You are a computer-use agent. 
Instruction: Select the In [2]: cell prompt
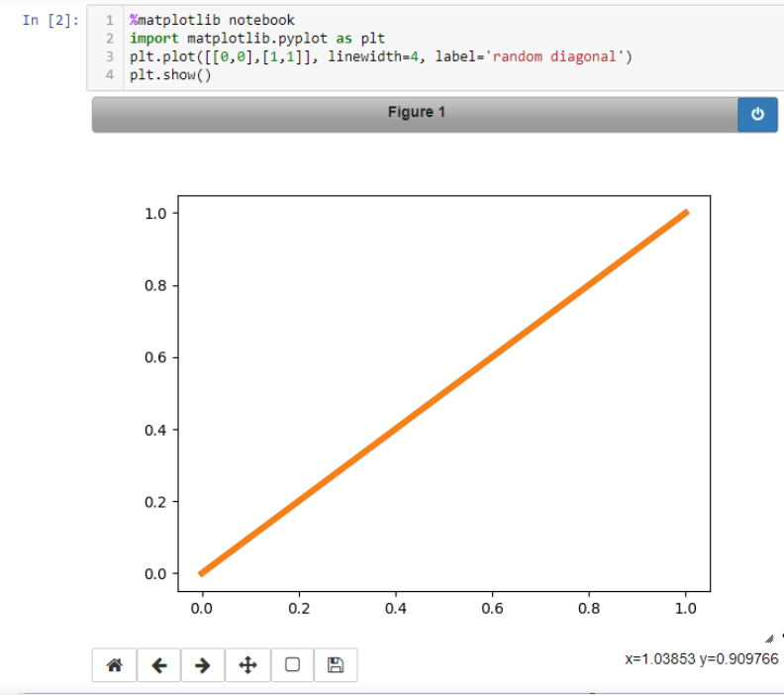click(50, 20)
